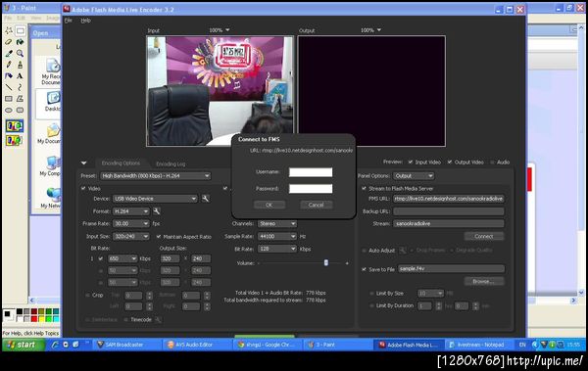This screenshot has height=371, width=588.
Task: Click the Username input field
Action: (311, 172)
